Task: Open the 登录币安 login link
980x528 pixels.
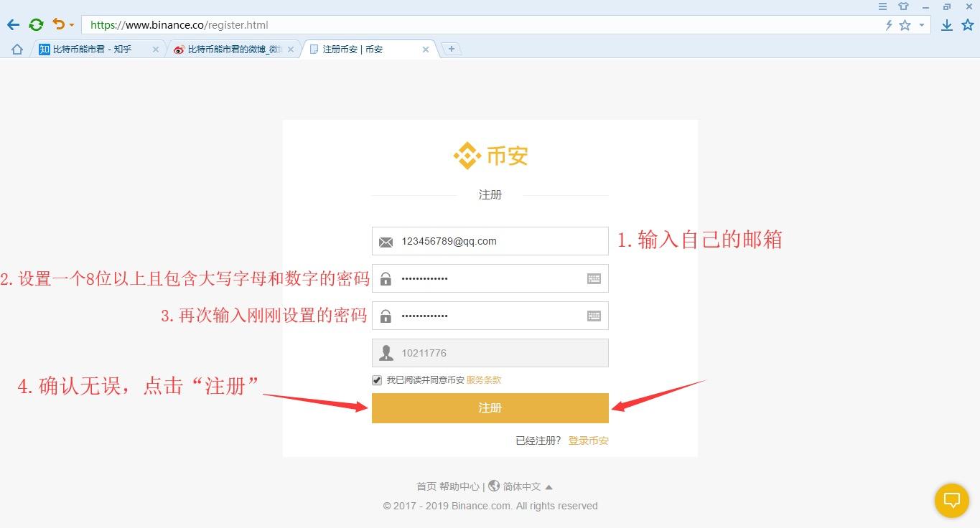Action: tap(588, 440)
